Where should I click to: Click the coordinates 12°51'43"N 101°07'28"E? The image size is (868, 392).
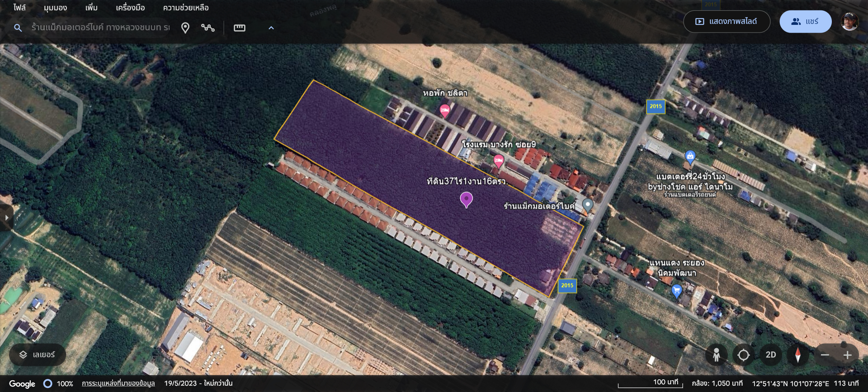coord(790,383)
